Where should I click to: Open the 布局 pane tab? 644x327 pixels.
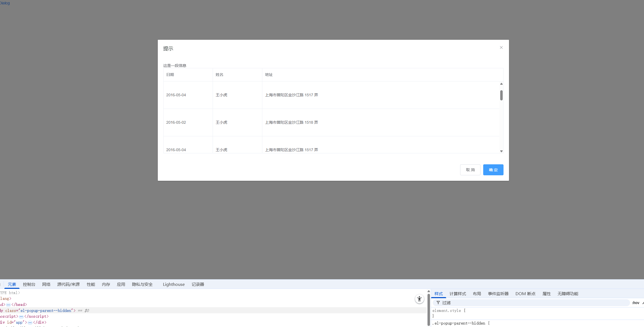tap(477, 294)
